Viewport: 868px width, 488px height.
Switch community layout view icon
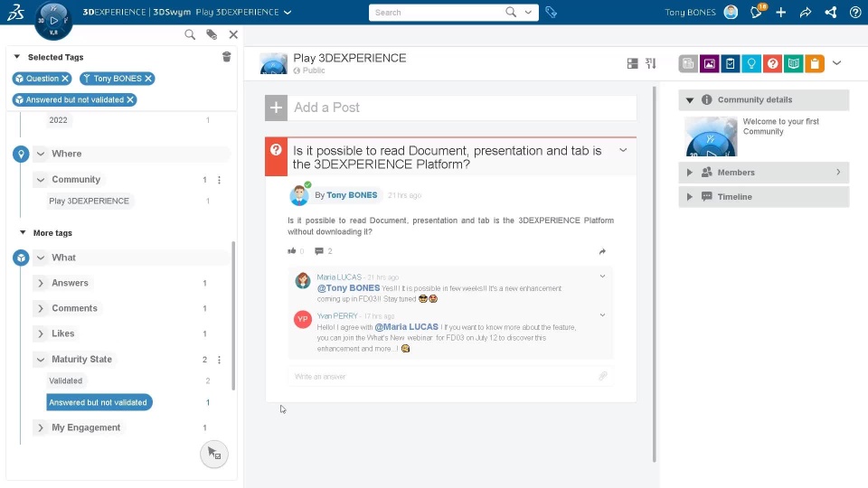[x=632, y=63]
